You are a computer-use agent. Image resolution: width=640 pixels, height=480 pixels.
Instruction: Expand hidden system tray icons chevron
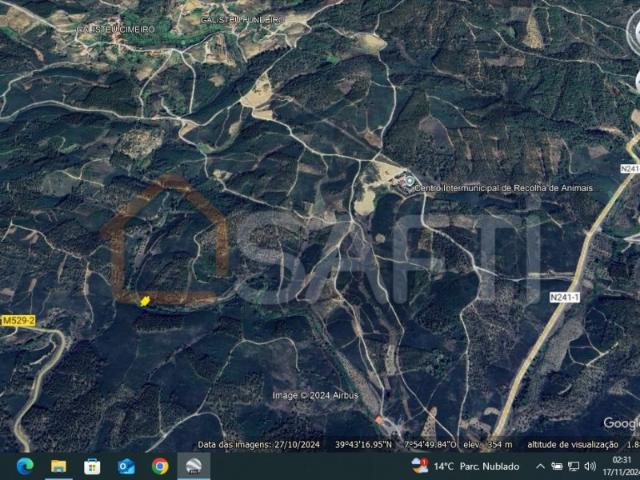click(x=541, y=466)
